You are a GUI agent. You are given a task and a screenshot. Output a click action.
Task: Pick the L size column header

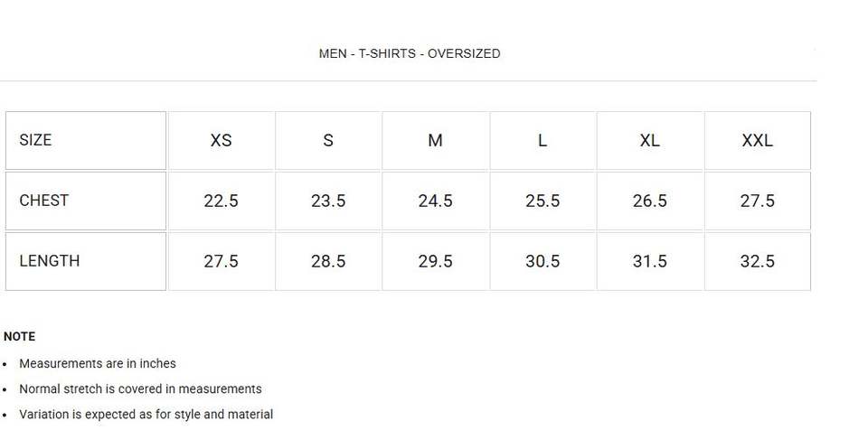point(542,141)
